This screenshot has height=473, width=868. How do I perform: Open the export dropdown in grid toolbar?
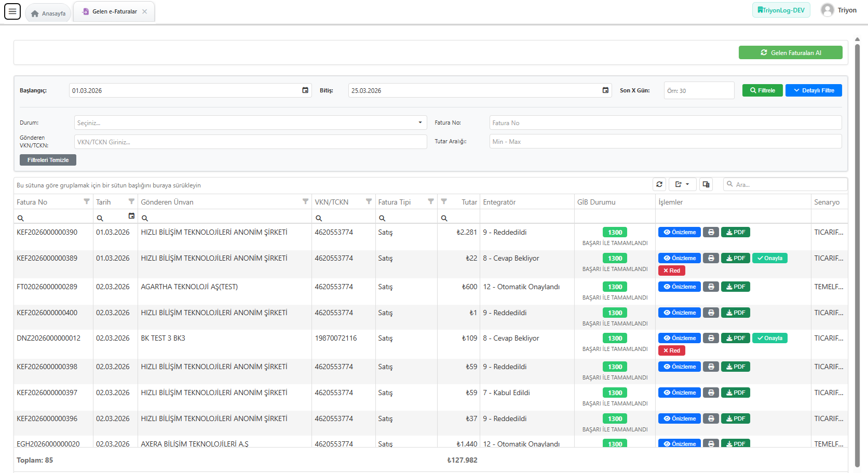click(682, 184)
